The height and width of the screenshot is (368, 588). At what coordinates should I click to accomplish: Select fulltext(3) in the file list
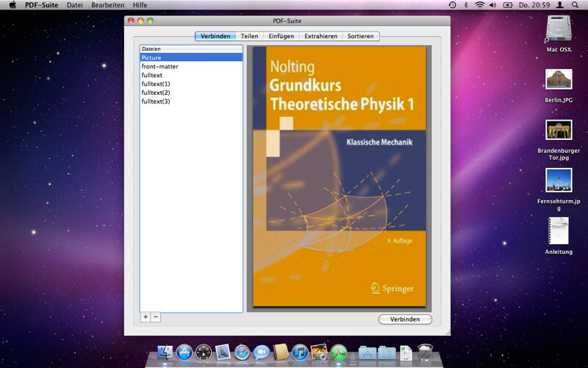click(x=191, y=101)
